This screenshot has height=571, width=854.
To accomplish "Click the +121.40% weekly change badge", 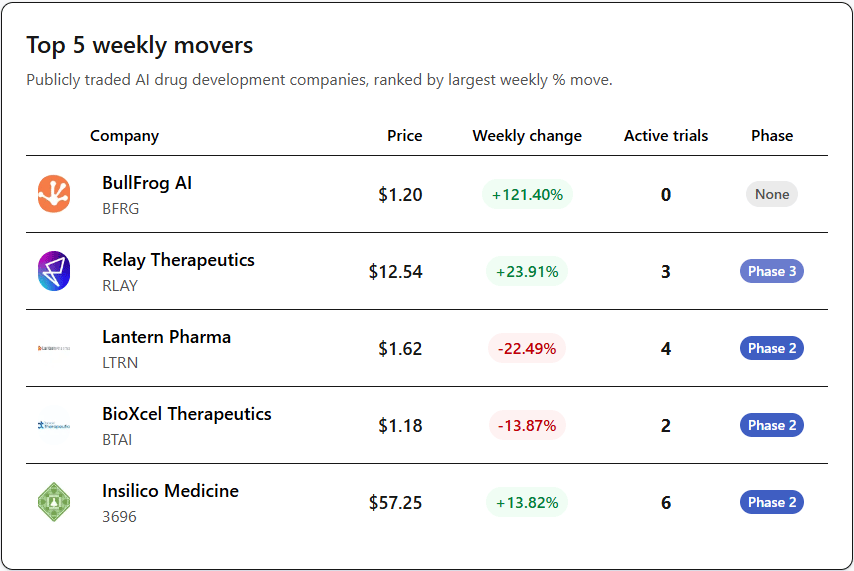I will pyautogui.click(x=527, y=195).
